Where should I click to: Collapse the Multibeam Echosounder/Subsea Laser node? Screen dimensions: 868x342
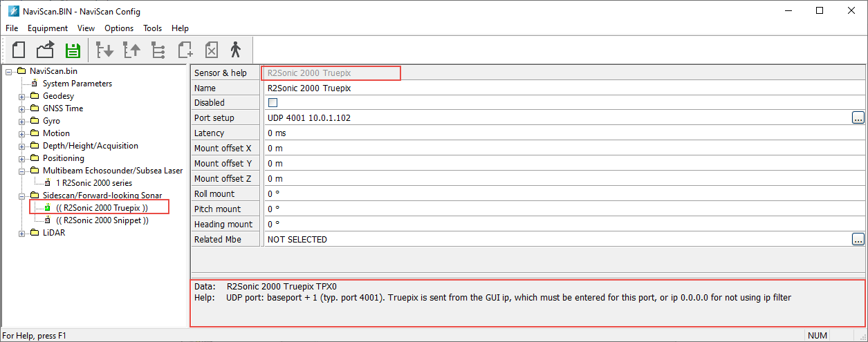21,171
